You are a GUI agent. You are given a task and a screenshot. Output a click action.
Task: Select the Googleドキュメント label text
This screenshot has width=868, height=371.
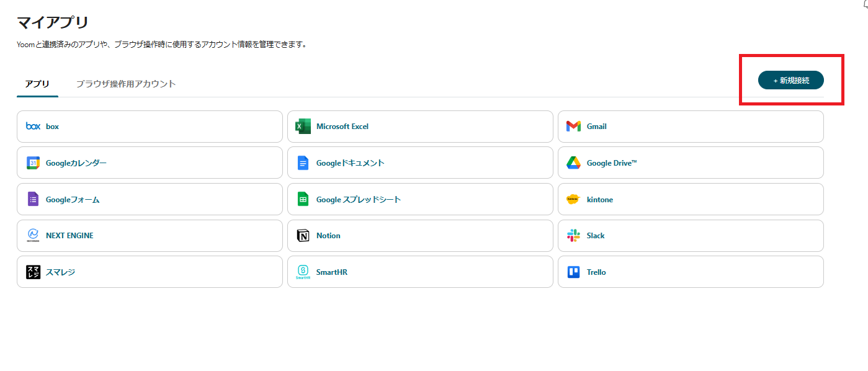[x=351, y=163]
